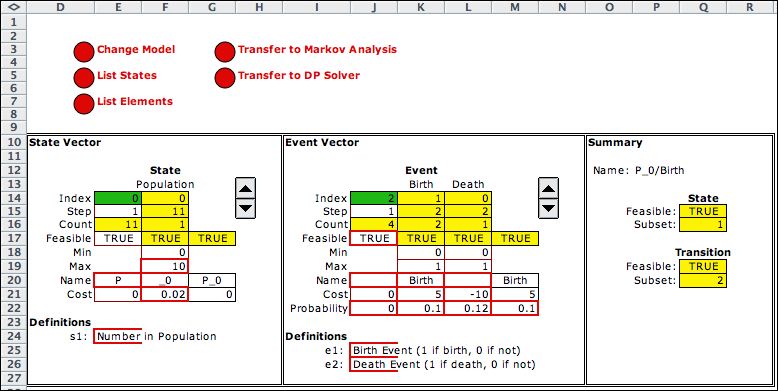778x391 pixels.
Task: Click the red List Elements button
Action: pyautogui.click(x=84, y=103)
